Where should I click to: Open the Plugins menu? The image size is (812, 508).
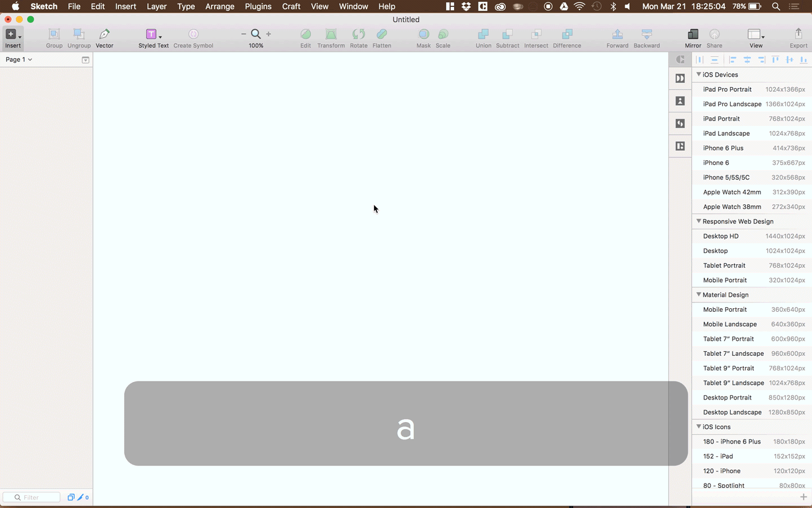[258, 6]
